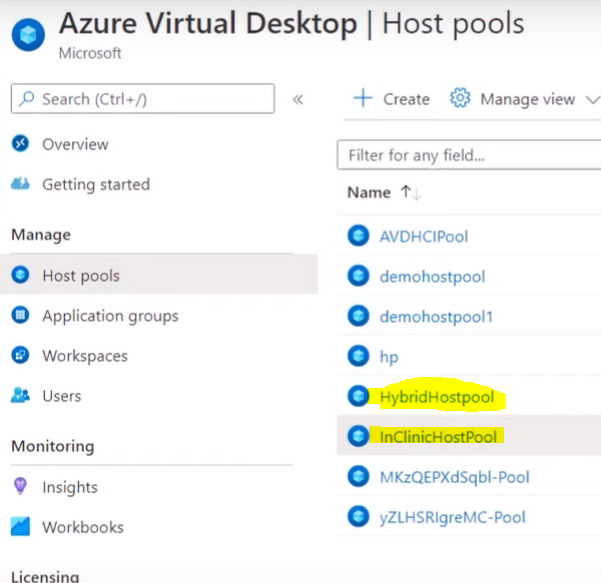
Task: Open the AVDHCIPool host pool link
Action: pyautogui.click(x=424, y=236)
